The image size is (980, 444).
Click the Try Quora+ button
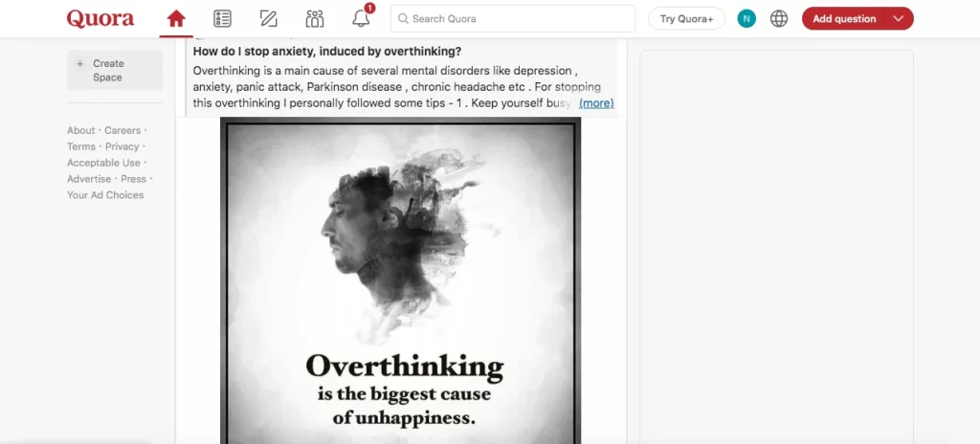tap(686, 19)
